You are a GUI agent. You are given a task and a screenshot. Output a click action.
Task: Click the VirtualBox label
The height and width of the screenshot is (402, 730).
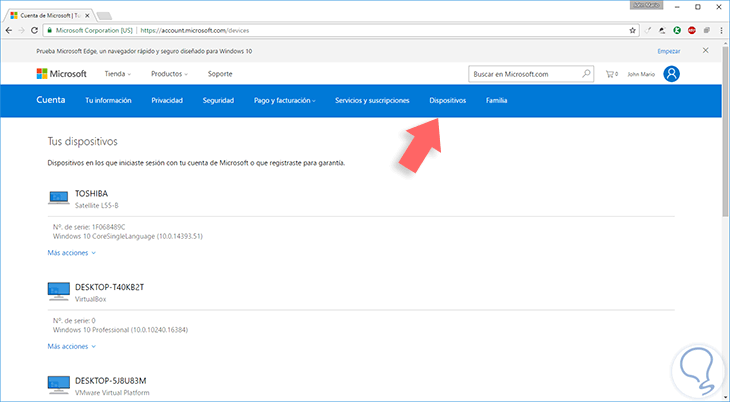pyautogui.click(x=90, y=299)
